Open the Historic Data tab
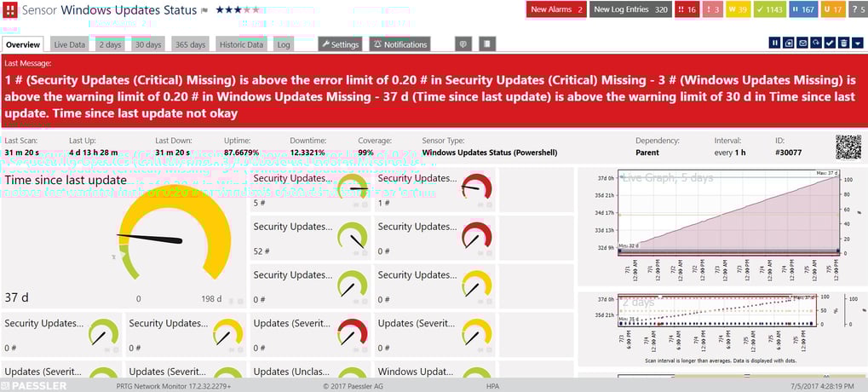The image size is (868, 392). coord(240,43)
